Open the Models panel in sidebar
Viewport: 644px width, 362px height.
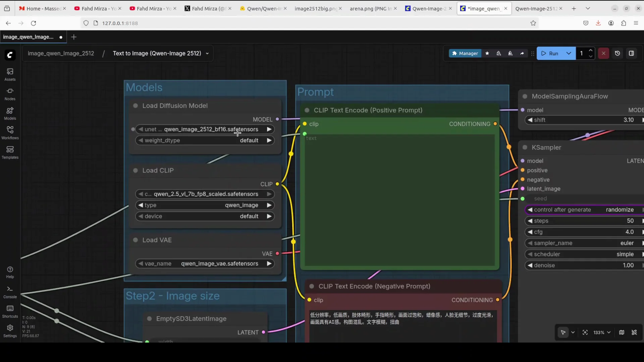point(10,113)
